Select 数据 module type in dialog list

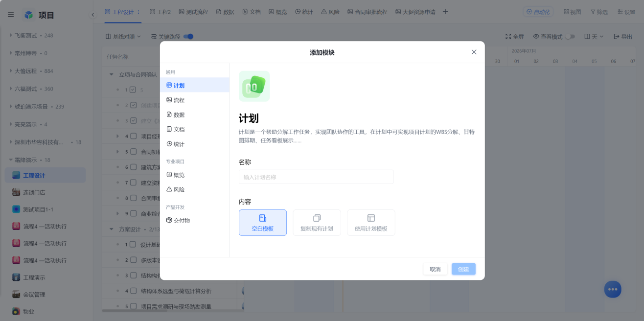click(195, 115)
